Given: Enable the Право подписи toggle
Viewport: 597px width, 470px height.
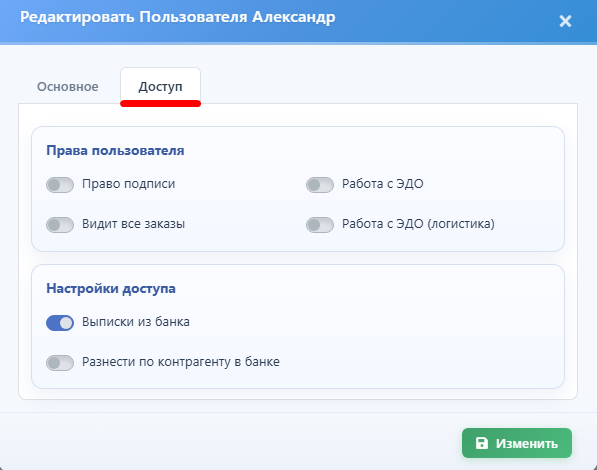Looking at the screenshot, I should tap(60, 185).
